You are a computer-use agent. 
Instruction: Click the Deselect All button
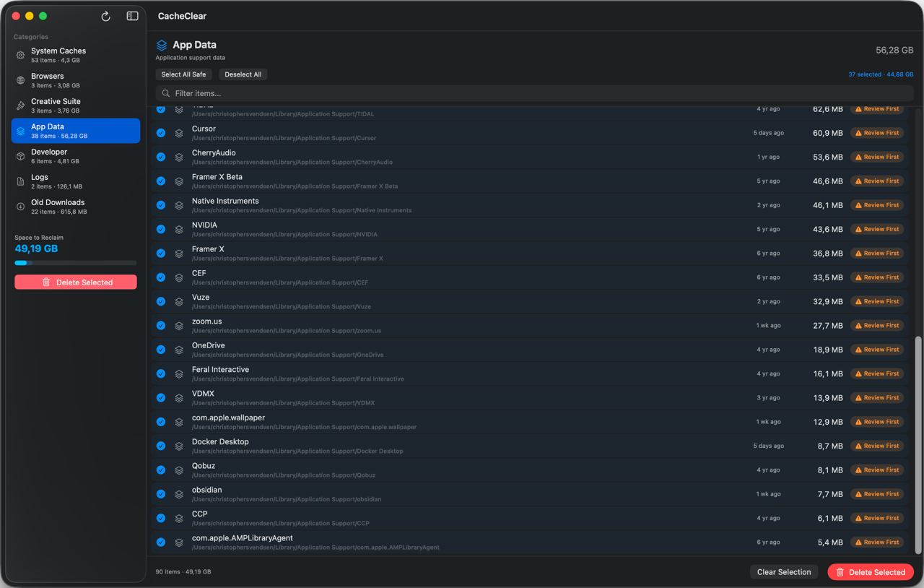tap(243, 74)
